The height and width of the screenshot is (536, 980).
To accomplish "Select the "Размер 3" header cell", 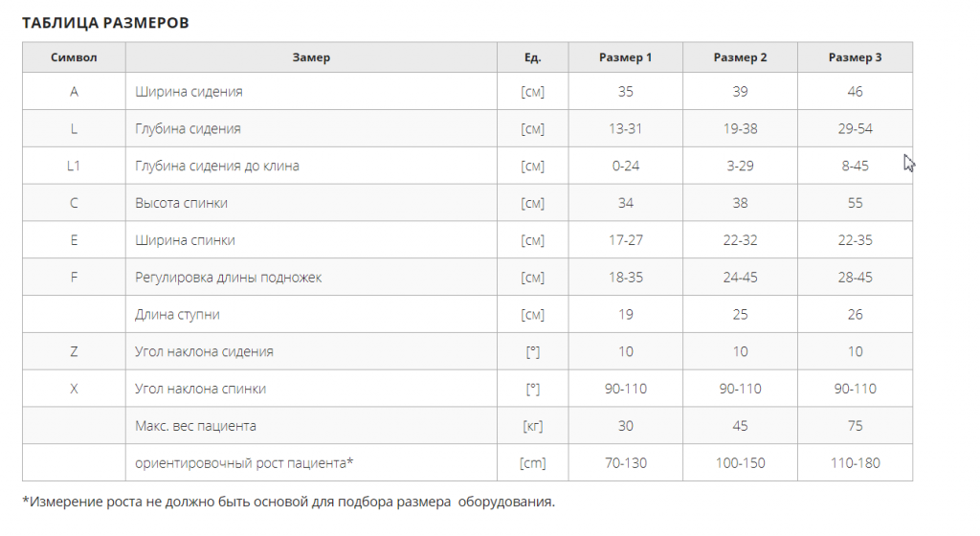I will [855, 57].
